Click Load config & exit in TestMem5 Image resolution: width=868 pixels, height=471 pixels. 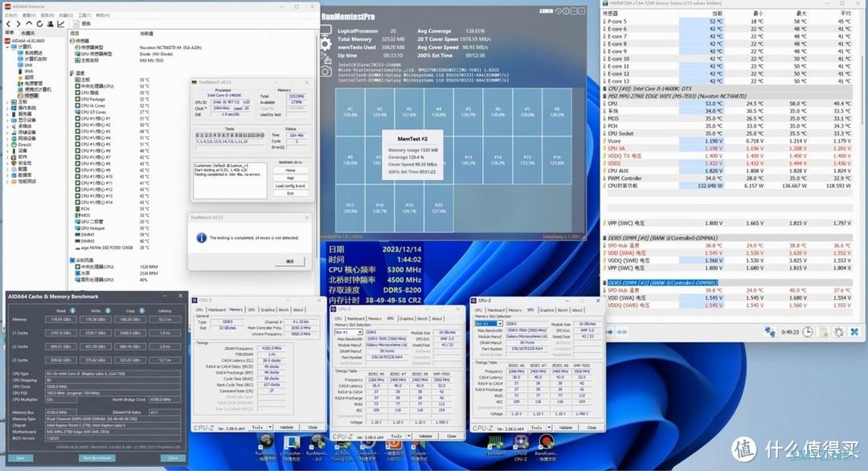pyautogui.click(x=290, y=186)
